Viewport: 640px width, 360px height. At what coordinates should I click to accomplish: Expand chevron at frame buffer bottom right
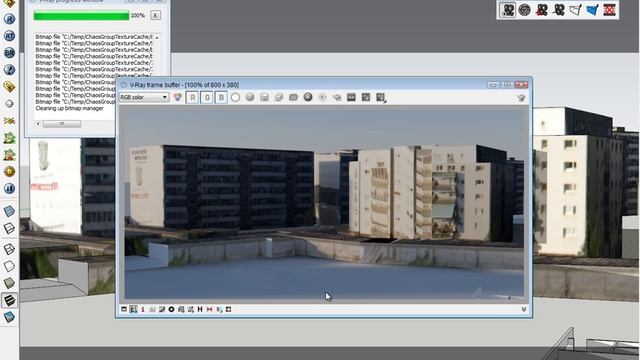(x=524, y=309)
